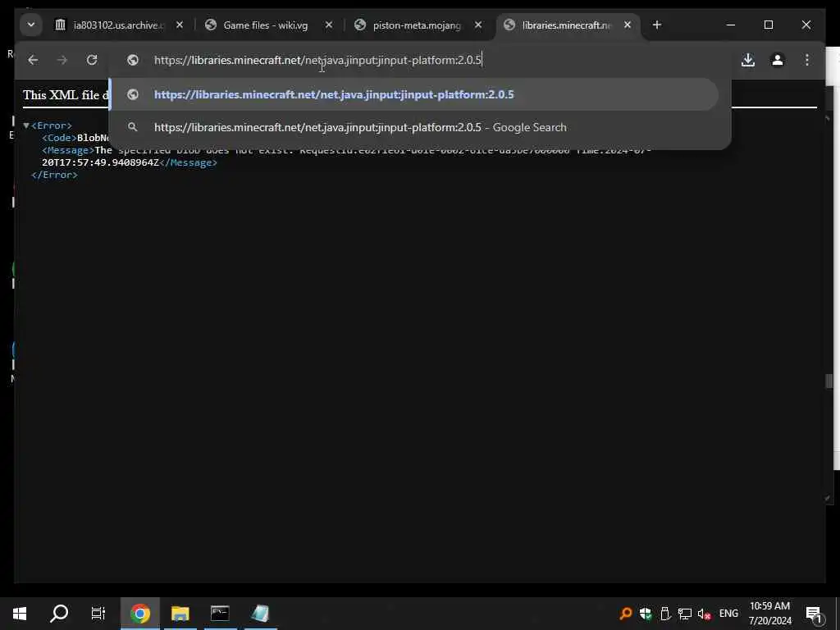Open Windows taskbar search
Image resolution: width=840 pixels, height=630 pixels.
pyautogui.click(x=59, y=614)
